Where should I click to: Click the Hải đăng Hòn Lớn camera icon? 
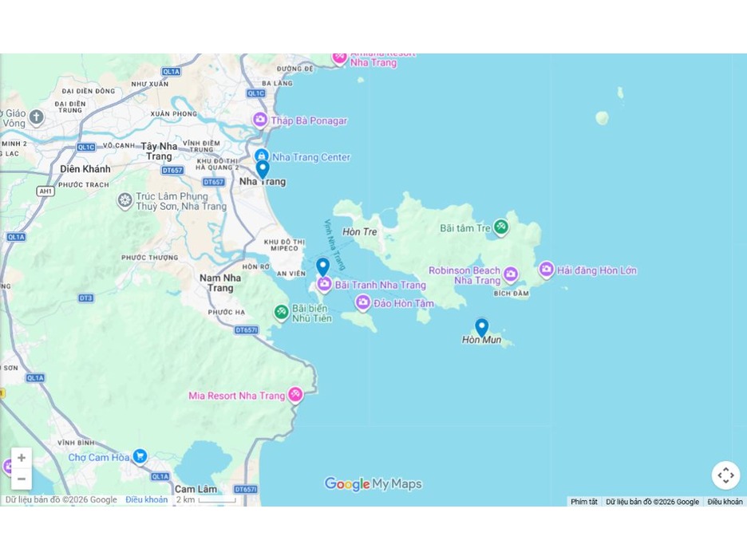(x=547, y=270)
